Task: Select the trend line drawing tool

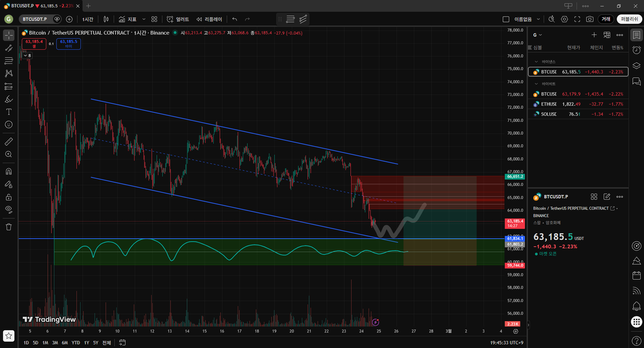Action: tap(9, 48)
